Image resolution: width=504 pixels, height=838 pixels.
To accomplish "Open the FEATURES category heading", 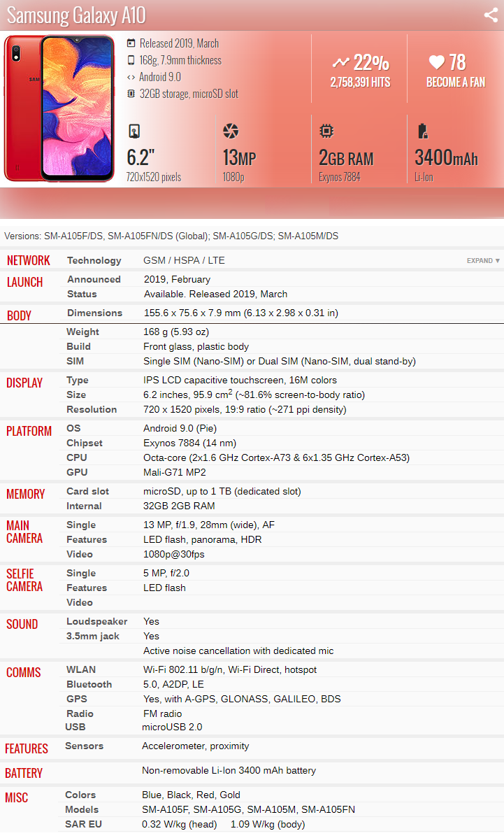I will [x=26, y=748].
